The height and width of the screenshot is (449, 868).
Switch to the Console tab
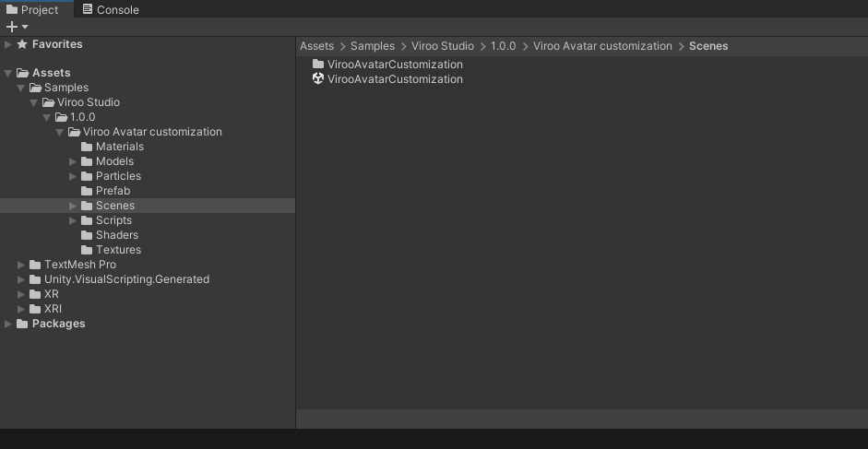(110, 9)
